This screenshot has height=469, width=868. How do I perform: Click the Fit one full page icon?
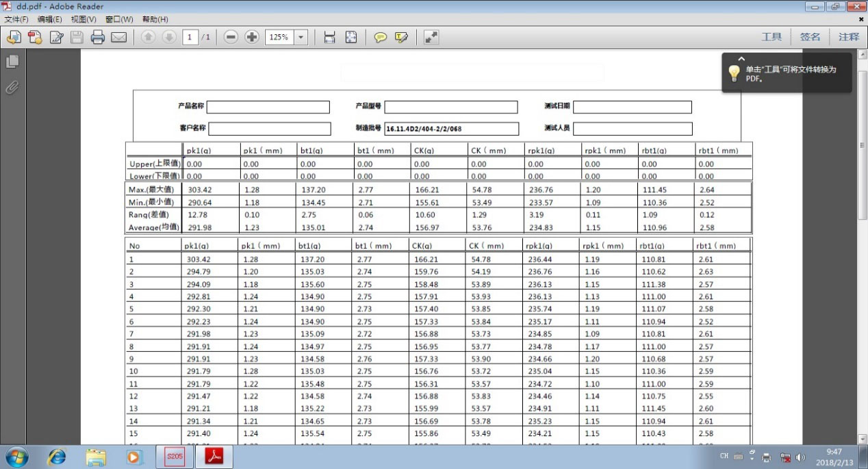point(351,37)
